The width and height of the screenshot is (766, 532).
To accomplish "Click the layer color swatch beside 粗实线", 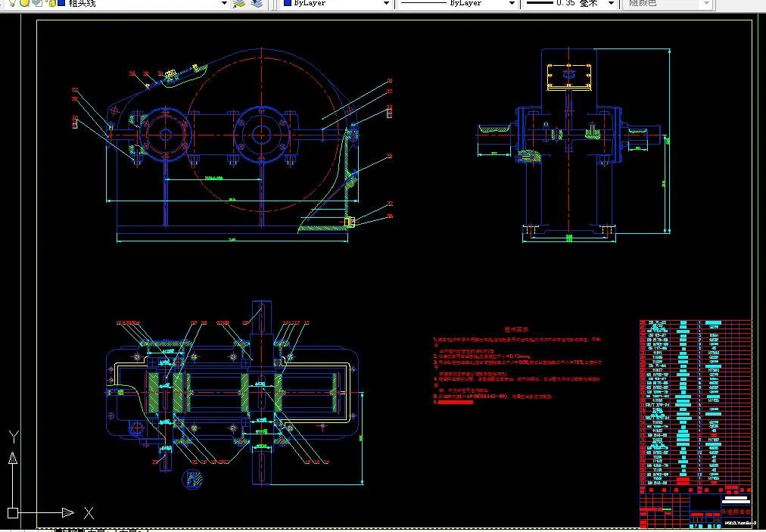I will tap(61, 2).
